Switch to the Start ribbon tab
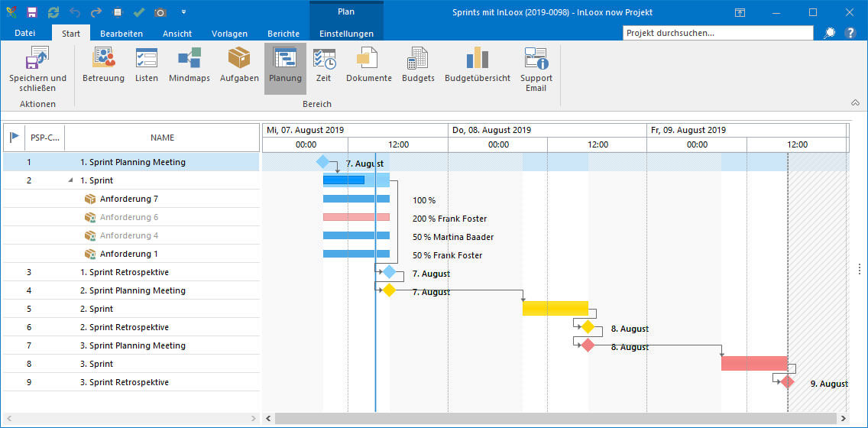Viewport: 868px width, 428px height. [71, 33]
